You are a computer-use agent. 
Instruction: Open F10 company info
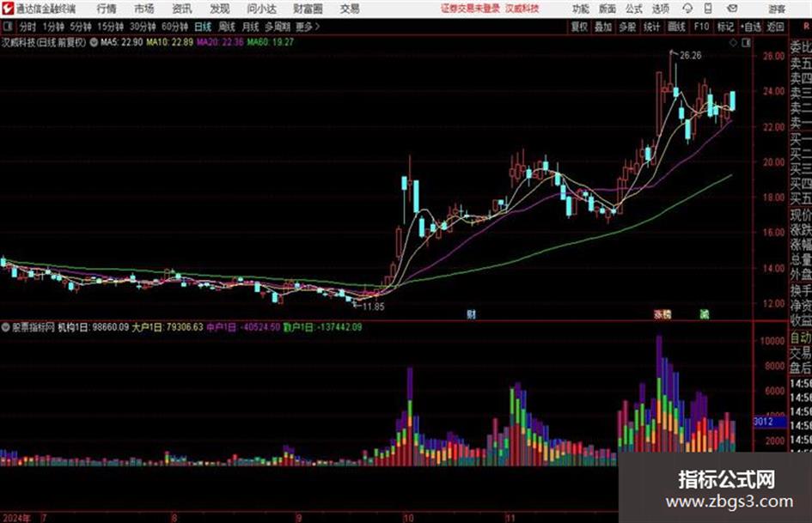click(702, 27)
